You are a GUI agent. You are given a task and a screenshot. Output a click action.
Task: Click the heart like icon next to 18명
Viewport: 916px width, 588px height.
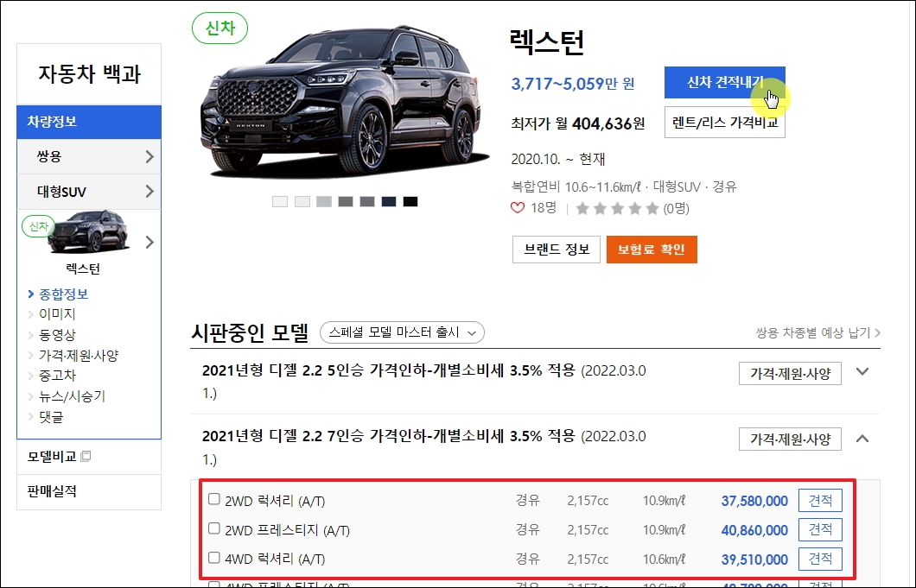518,208
